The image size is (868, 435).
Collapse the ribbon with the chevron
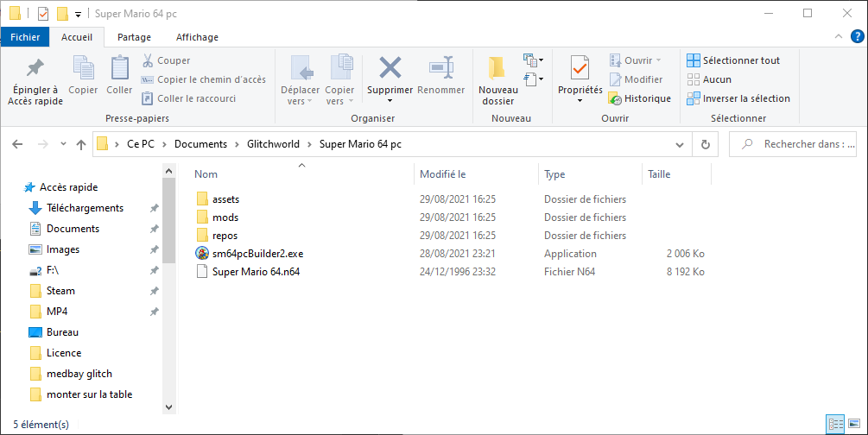839,37
